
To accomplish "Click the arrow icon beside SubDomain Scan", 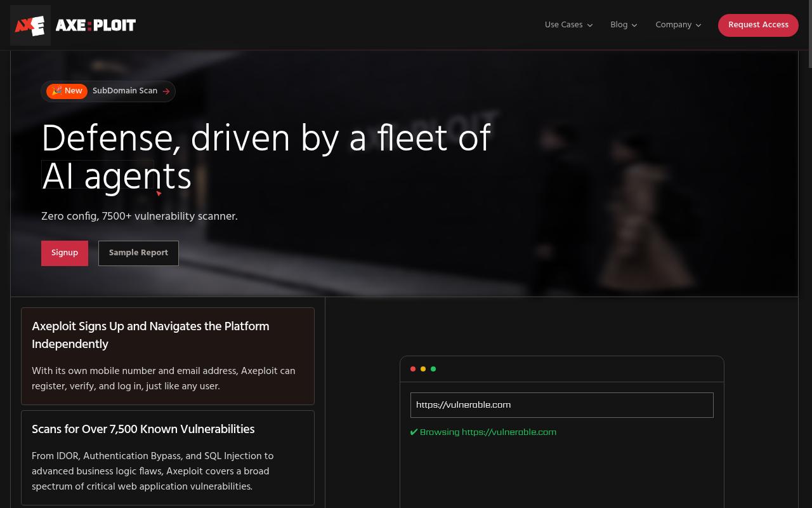I will (x=166, y=91).
